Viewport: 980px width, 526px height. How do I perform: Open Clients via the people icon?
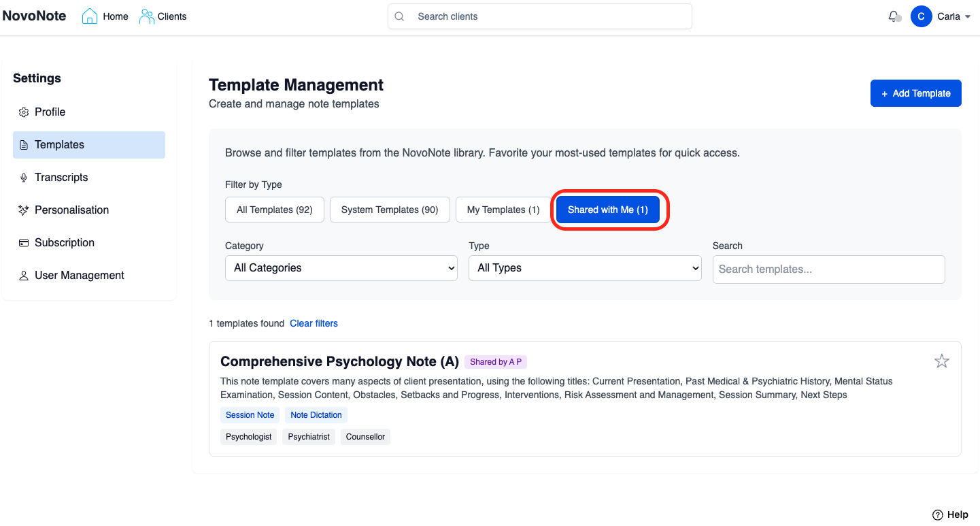click(146, 16)
